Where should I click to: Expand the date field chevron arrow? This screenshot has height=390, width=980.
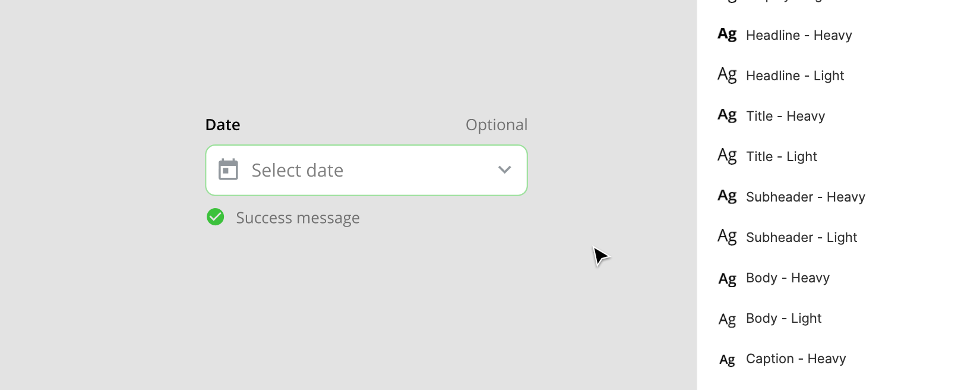click(x=504, y=170)
